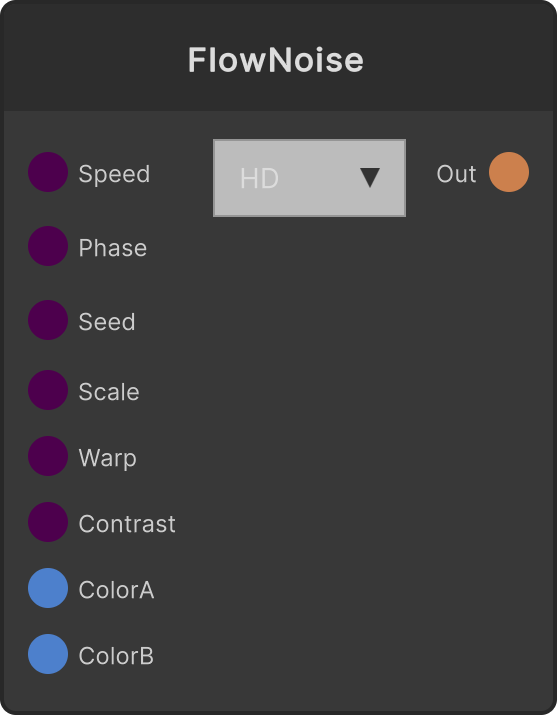Click the HD text in the combo box
The image size is (557, 715).
point(259,178)
